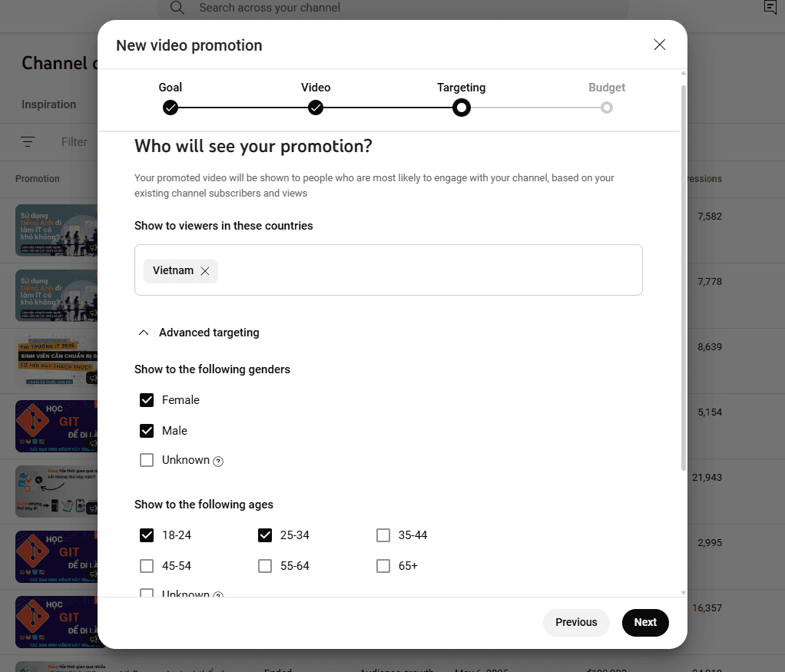Disable the Male gender checkbox
Image resolution: width=785 pixels, height=672 pixels.
tap(147, 430)
